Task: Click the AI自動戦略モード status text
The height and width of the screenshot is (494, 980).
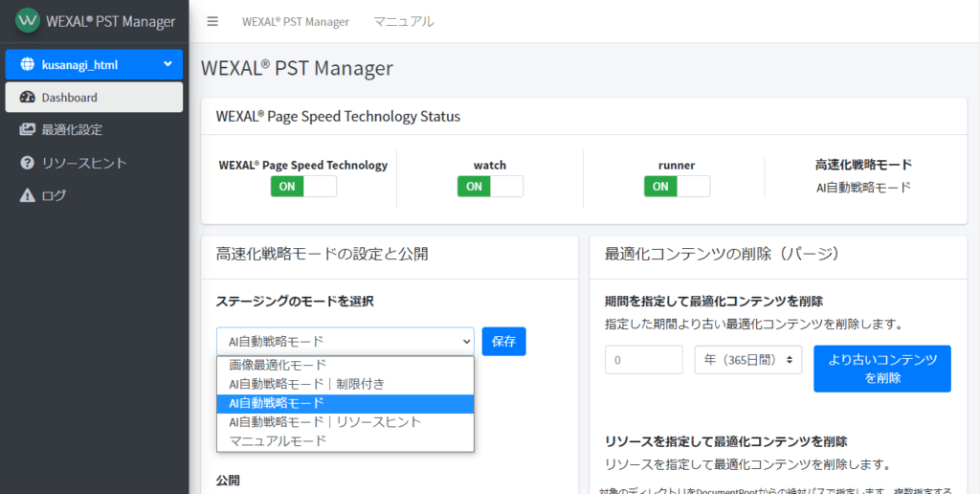Action: [863, 187]
